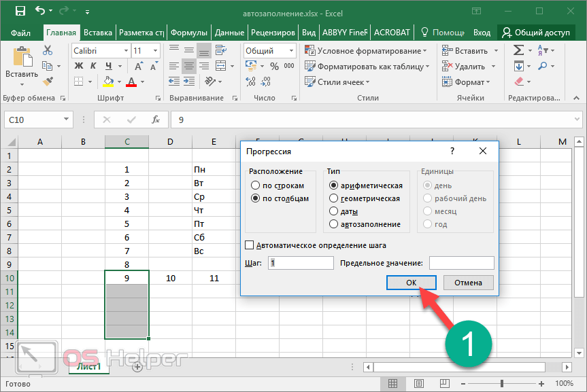This screenshot has width=587, height=392.
Task: Select the 'по строкам' radio option
Action: coord(256,185)
